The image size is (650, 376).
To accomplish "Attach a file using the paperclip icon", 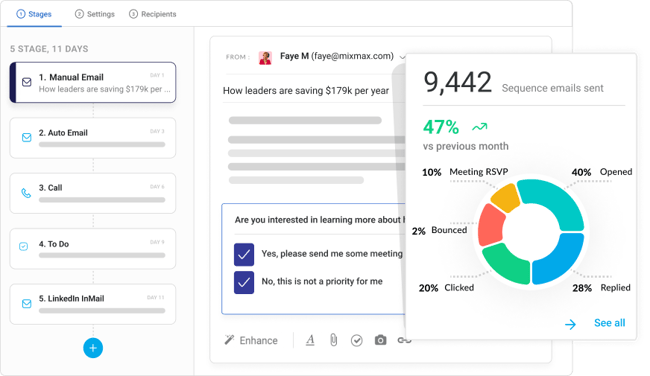I will [x=333, y=340].
